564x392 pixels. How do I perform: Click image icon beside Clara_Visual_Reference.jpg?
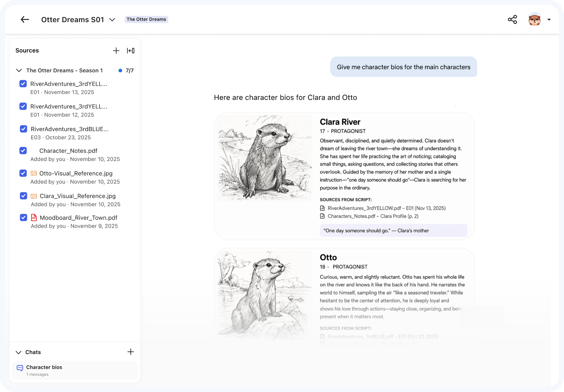coord(34,196)
